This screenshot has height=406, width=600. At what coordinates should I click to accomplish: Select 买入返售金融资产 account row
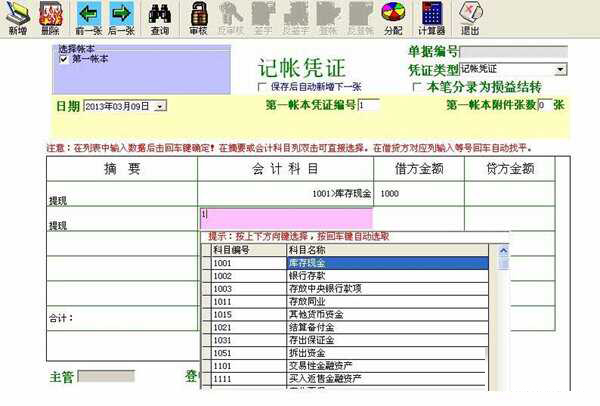(x=387, y=379)
